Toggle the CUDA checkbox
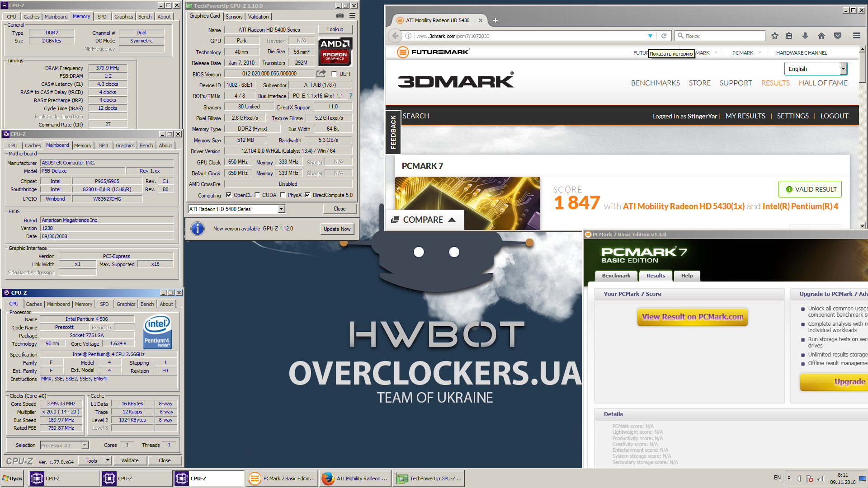The width and height of the screenshot is (868, 488). click(257, 195)
